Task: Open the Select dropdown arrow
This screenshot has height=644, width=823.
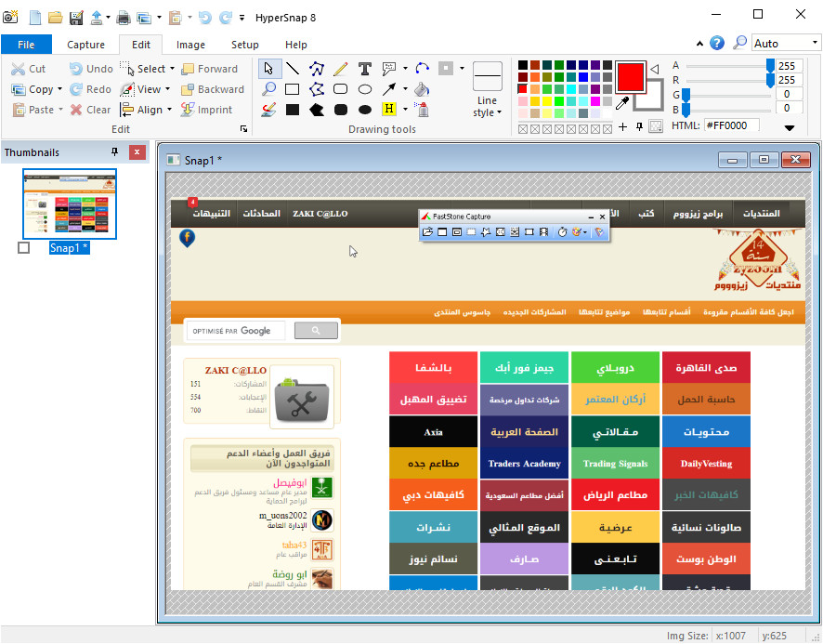Action: pos(172,68)
